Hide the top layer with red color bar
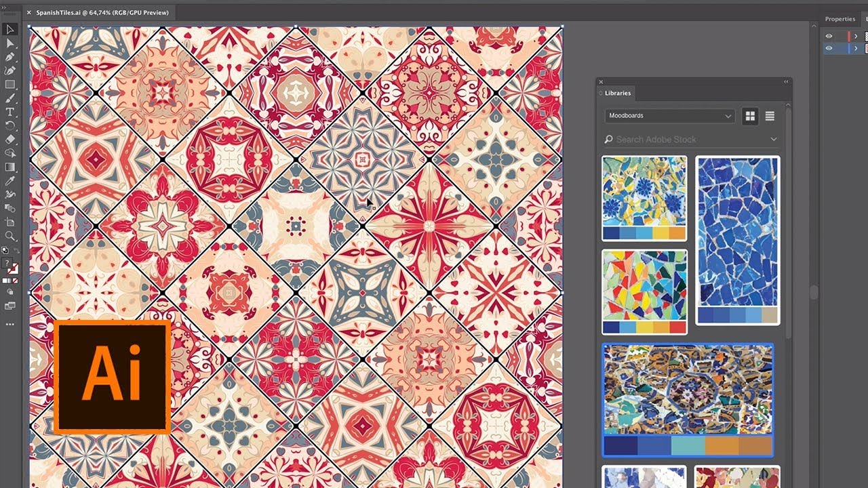The width and height of the screenshot is (868, 488). pos(829,37)
